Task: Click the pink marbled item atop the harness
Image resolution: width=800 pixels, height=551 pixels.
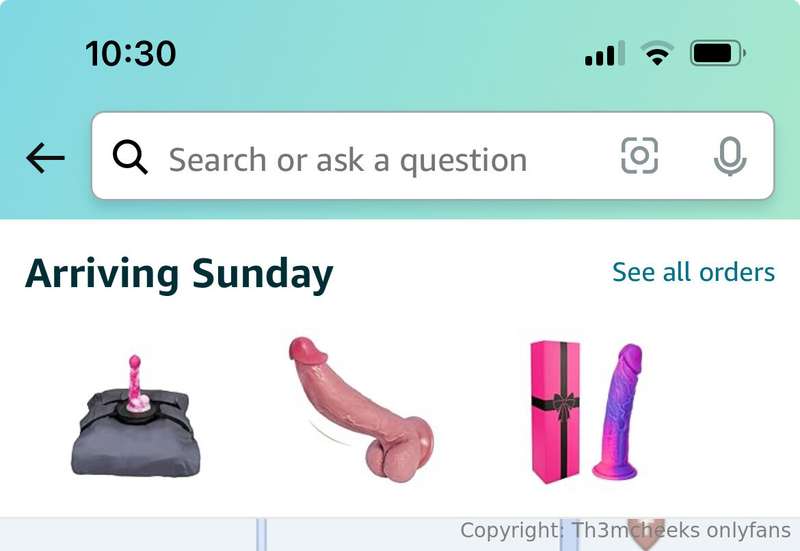Action: (x=135, y=383)
